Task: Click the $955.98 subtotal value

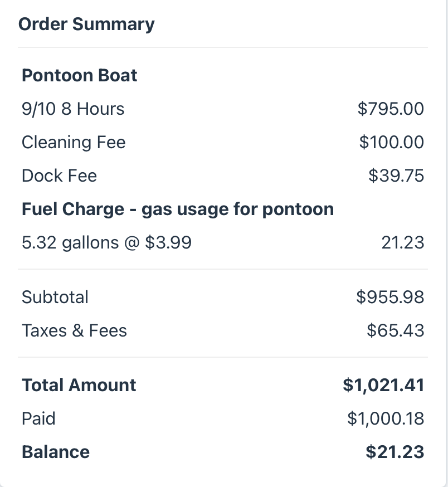Action: pyautogui.click(x=390, y=297)
